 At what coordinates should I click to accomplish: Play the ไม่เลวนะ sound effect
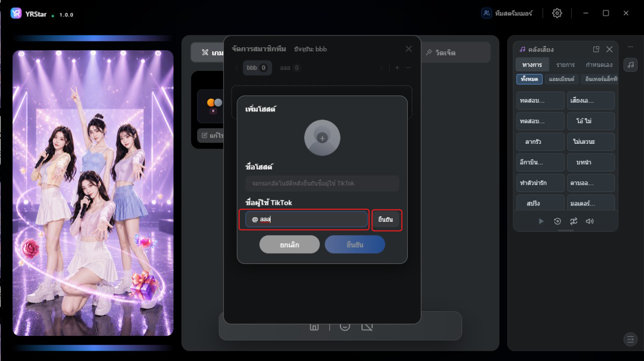(x=591, y=142)
